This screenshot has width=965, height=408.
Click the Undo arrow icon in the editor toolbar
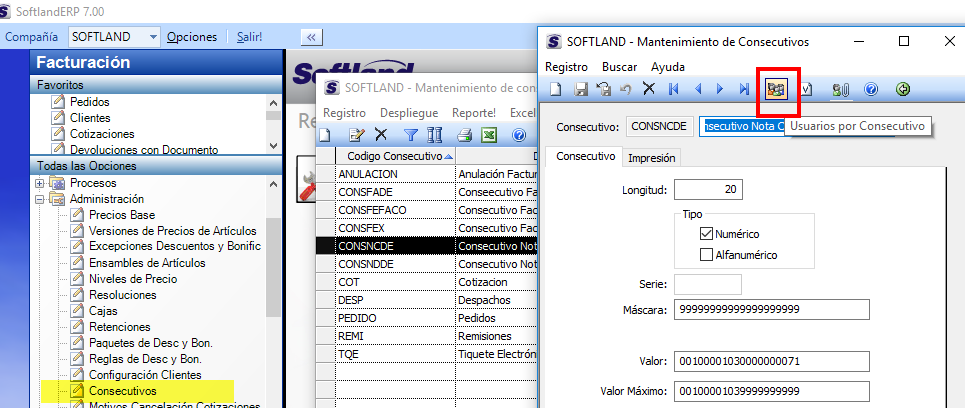tap(626, 90)
